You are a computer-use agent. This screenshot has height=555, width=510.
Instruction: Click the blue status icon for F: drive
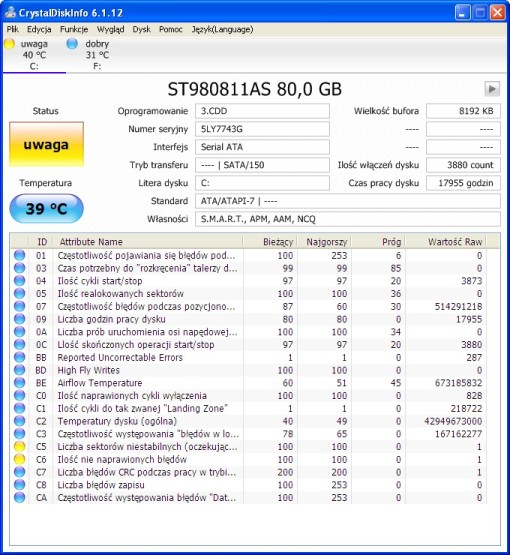coord(72,44)
